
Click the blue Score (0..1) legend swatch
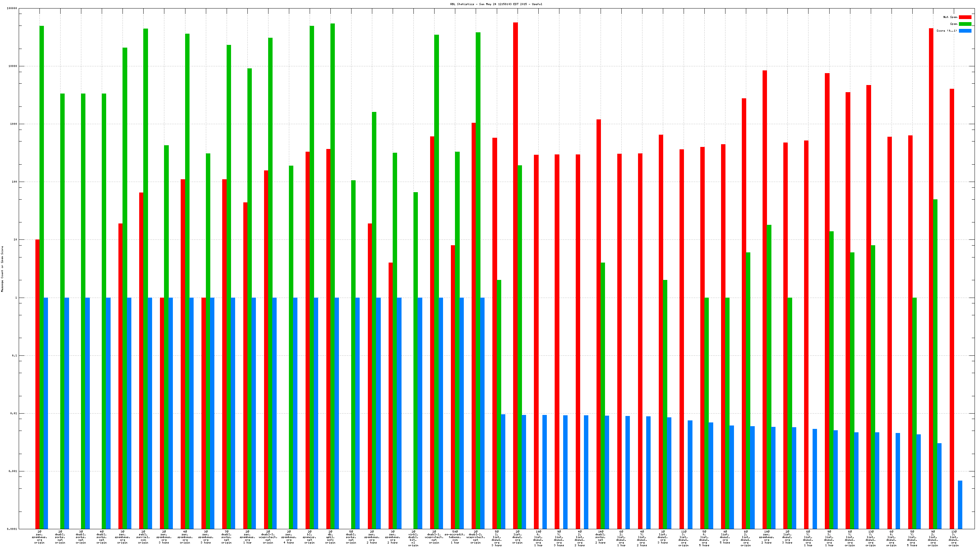pos(965,31)
